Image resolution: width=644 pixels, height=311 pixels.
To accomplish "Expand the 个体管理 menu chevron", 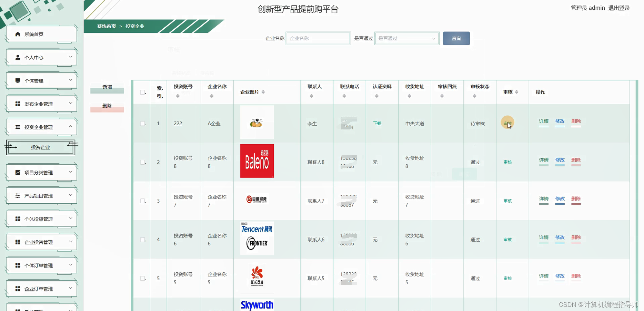I will click(70, 79).
